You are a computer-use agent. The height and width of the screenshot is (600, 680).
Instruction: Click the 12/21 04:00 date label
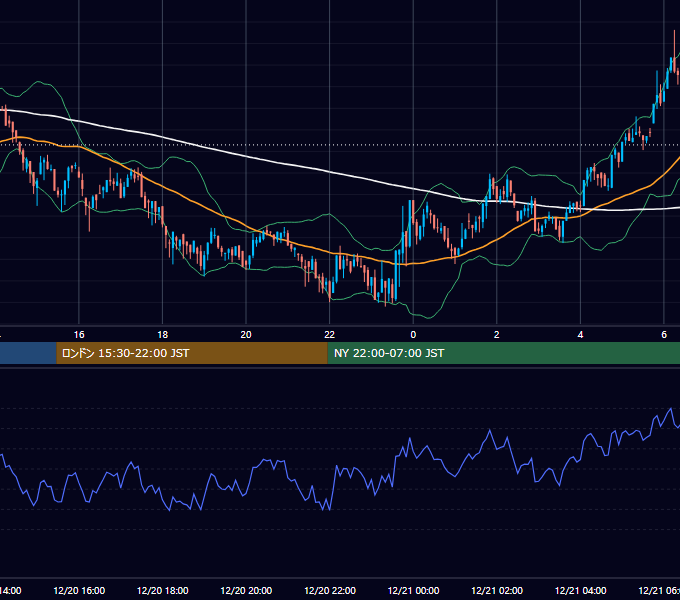[x=581, y=591]
